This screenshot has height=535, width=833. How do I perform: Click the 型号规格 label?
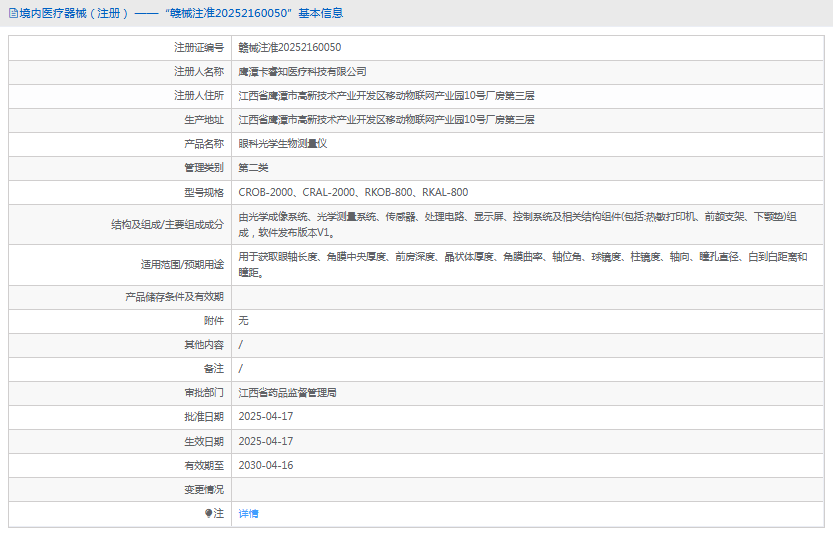[x=204, y=192]
